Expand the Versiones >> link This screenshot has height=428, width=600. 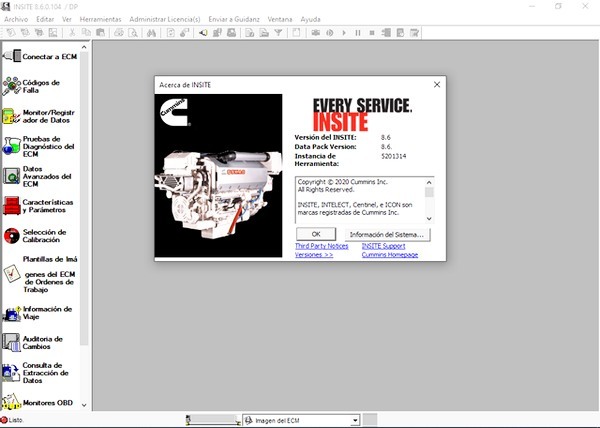coord(314,255)
